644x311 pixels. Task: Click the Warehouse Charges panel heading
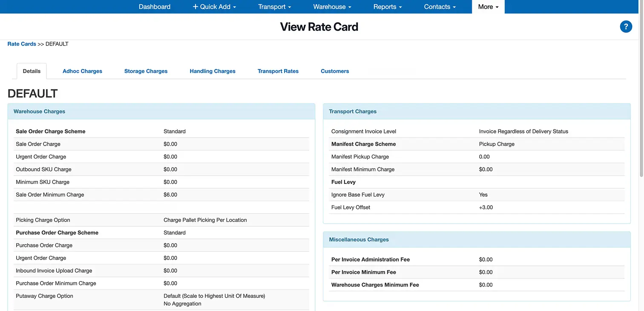click(39, 112)
